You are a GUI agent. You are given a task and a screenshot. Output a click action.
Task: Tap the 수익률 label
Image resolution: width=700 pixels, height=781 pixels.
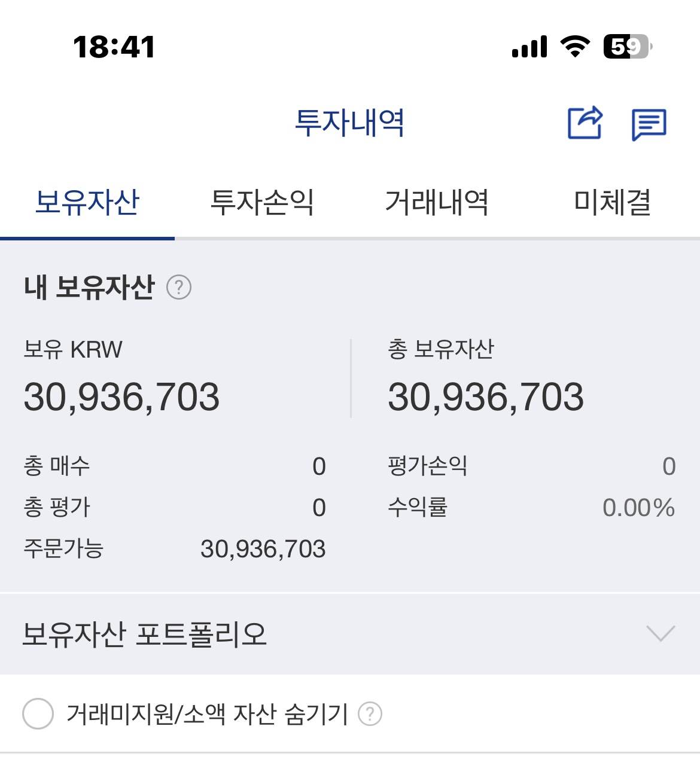pyautogui.click(x=418, y=507)
